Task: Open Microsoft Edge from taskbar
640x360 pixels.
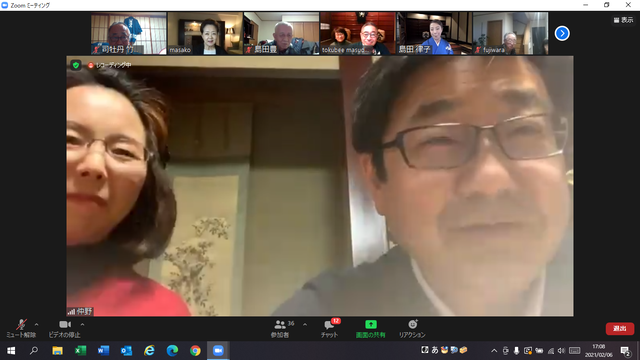Action: [172, 351]
